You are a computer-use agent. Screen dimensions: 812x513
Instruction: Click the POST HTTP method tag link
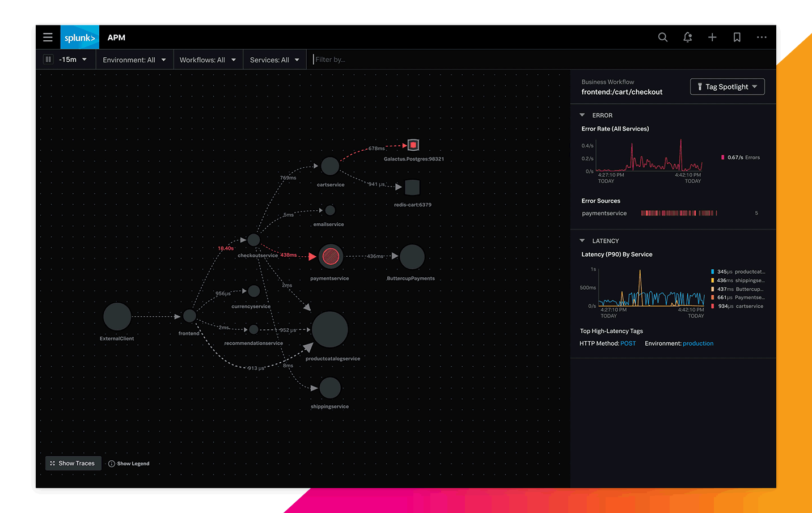(x=628, y=344)
